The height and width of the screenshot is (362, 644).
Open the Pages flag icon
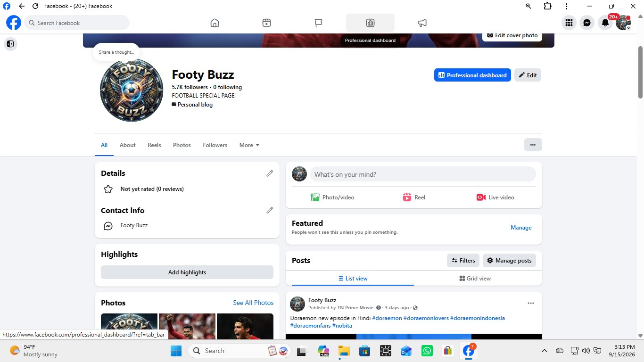[x=318, y=23]
